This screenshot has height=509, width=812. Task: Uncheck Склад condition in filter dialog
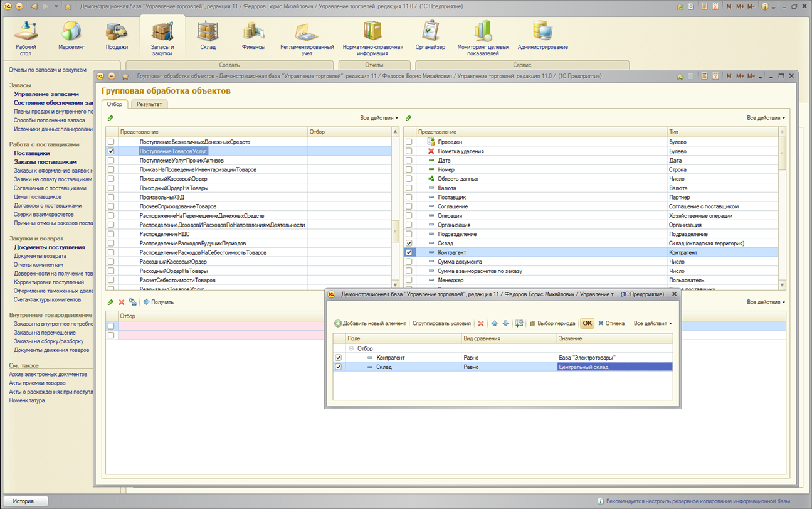click(x=339, y=367)
